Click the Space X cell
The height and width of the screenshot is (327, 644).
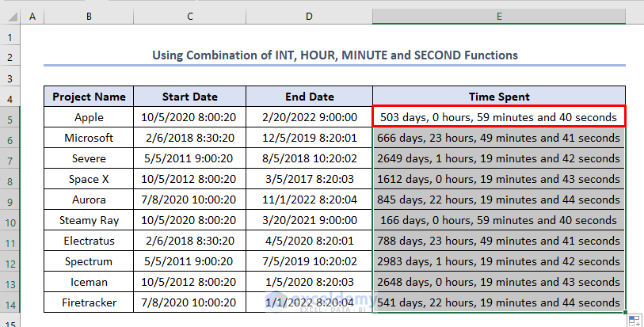pyautogui.click(x=89, y=179)
